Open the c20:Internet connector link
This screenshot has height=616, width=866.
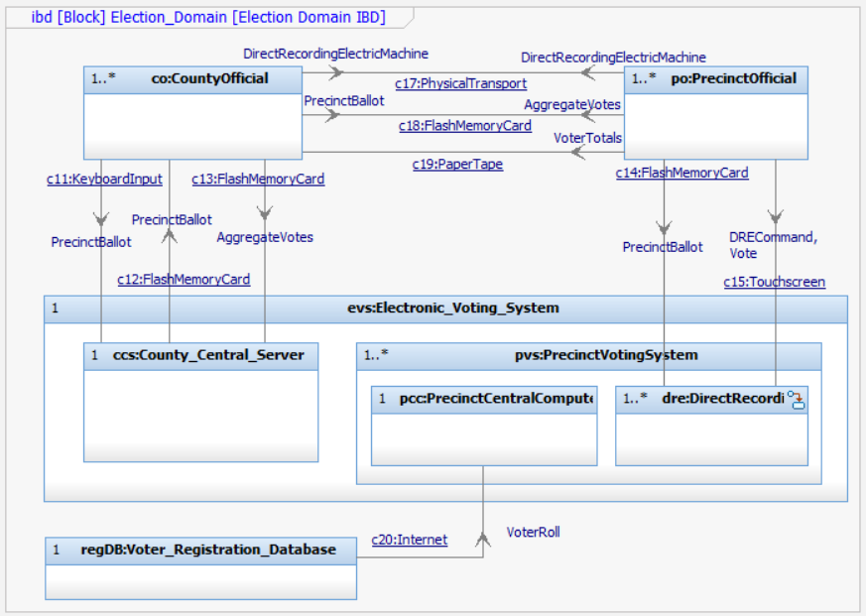[x=409, y=540]
